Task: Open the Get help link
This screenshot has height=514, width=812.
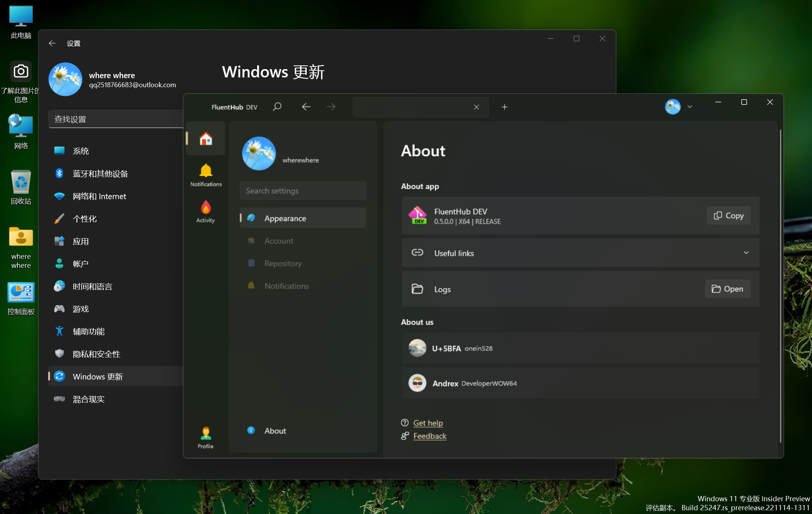Action: pyautogui.click(x=428, y=423)
